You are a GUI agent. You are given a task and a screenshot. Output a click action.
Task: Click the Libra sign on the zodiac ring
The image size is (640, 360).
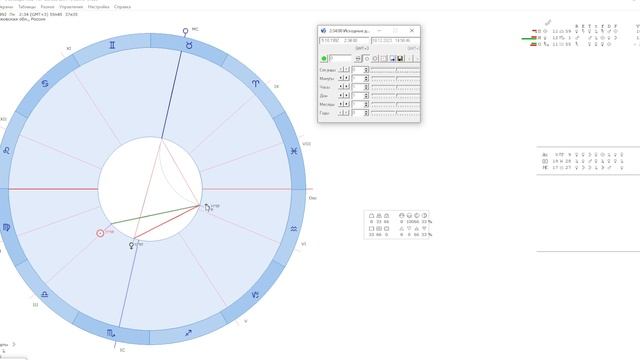pos(44,294)
